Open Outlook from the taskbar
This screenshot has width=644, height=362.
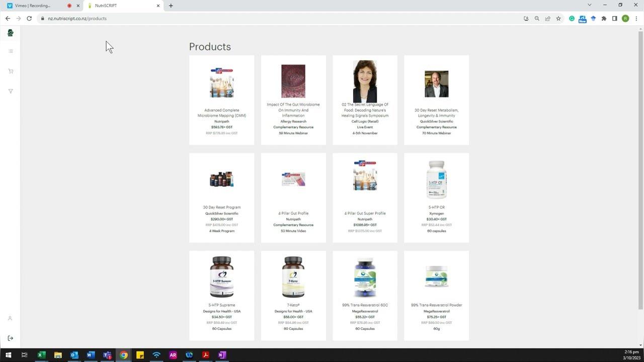[x=74, y=355]
